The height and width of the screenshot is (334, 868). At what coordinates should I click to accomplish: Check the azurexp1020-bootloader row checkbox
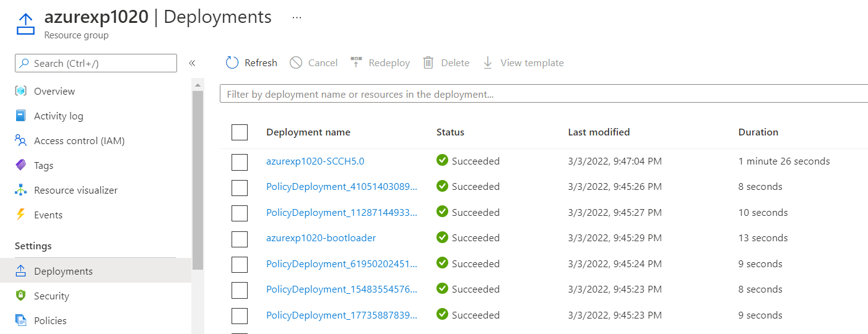[240, 239]
